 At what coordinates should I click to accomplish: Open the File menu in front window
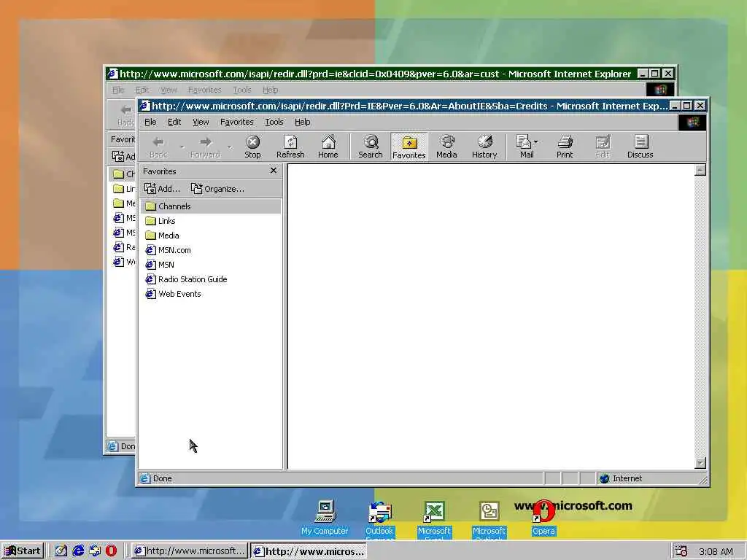click(150, 122)
